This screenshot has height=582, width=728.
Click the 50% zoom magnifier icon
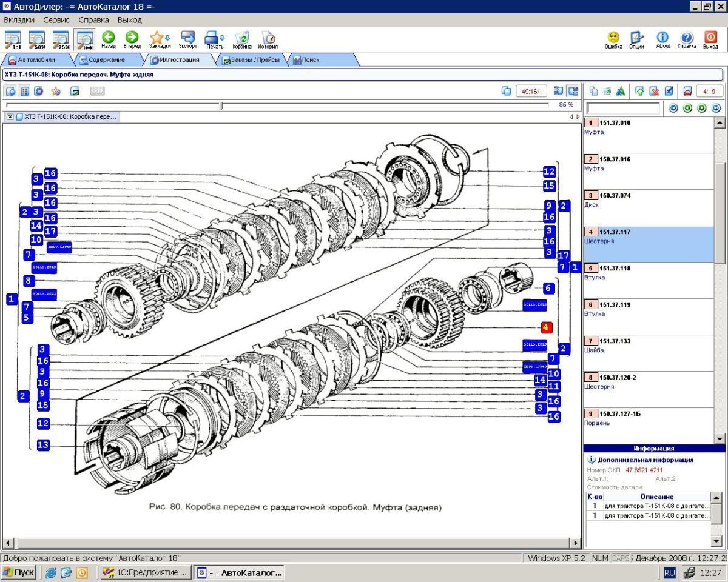click(x=37, y=39)
